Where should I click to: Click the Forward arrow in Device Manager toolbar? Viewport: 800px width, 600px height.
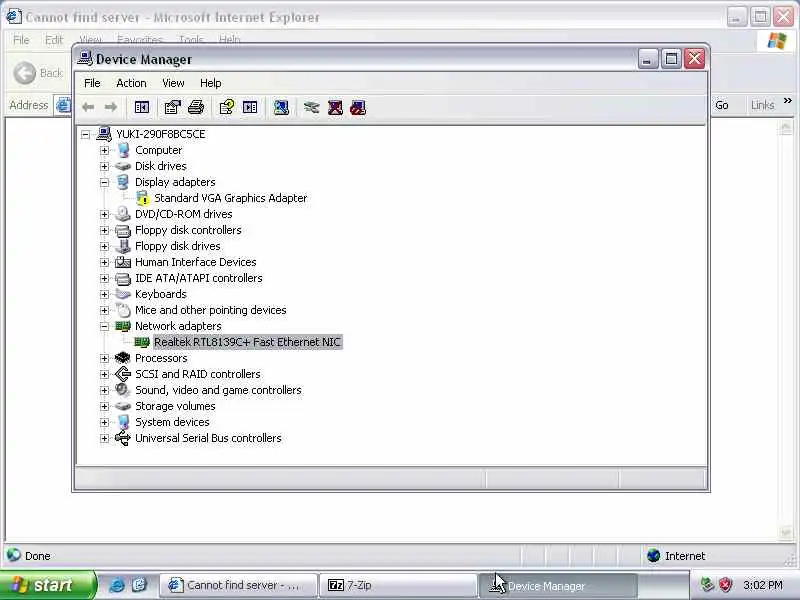[x=111, y=107]
